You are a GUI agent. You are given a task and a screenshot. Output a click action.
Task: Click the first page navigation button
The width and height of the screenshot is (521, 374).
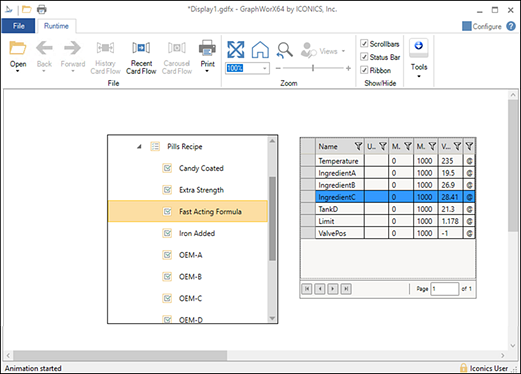(307, 289)
